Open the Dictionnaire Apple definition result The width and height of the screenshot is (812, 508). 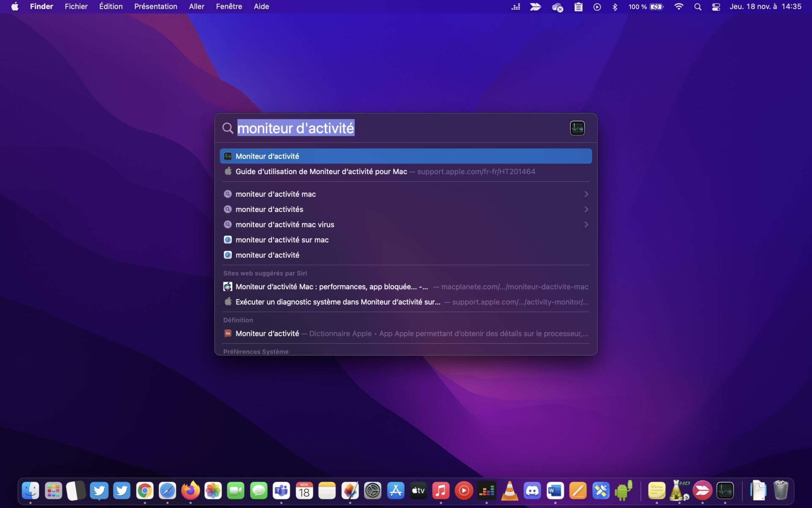click(x=406, y=334)
